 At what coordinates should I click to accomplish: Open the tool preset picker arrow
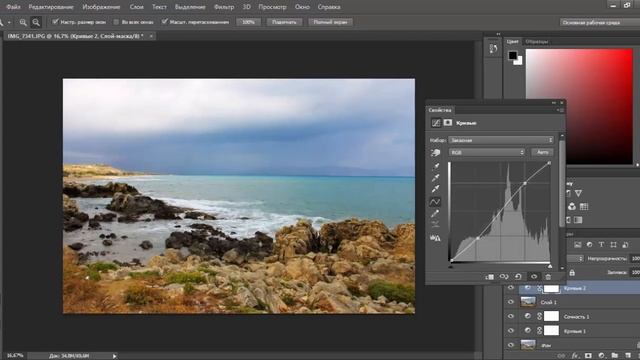click(9, 22)
